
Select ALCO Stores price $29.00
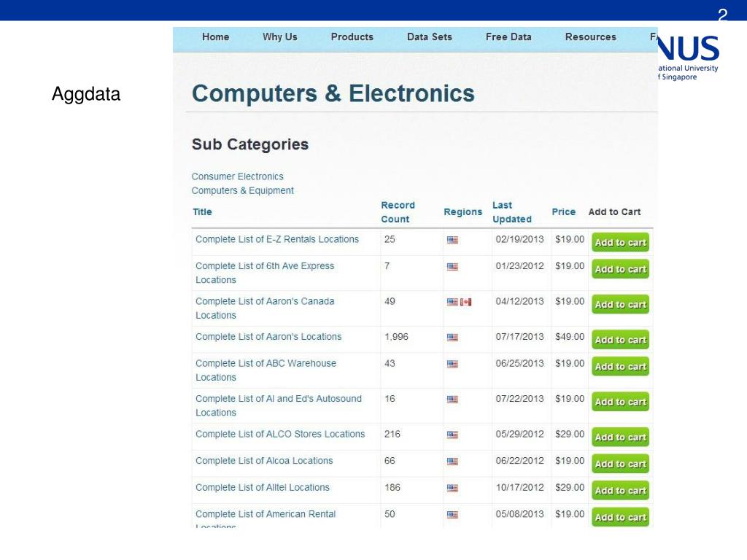pos(569,434)
